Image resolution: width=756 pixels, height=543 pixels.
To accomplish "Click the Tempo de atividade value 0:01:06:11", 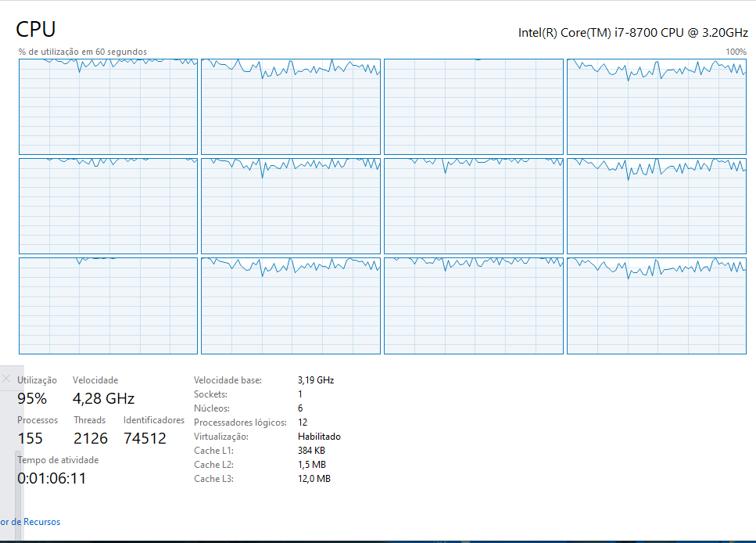I will [x=52, y=478].
